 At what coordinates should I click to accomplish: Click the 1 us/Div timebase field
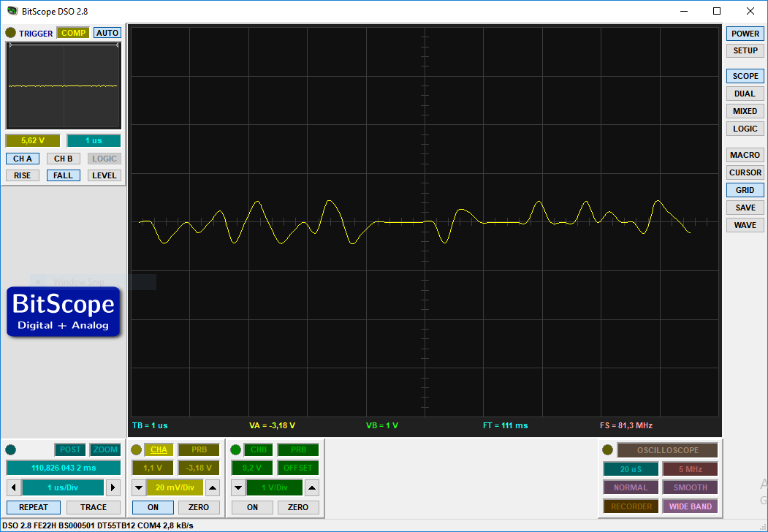tap(63, 487)
